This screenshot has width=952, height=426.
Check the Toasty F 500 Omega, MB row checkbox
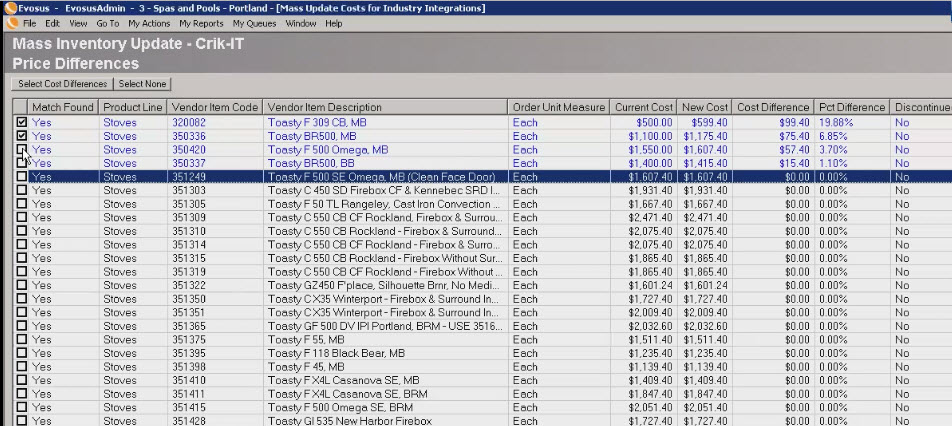22,149
